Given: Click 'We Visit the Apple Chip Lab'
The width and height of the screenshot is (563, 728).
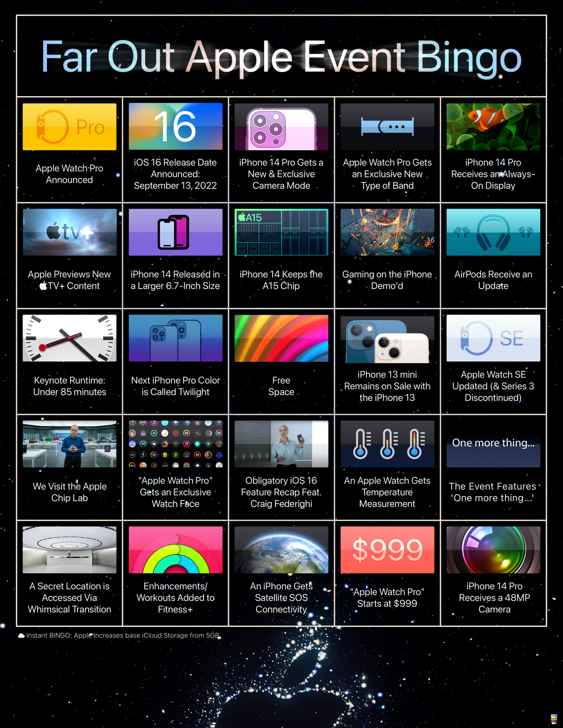Looking at the screenshot, I should 70,492.
